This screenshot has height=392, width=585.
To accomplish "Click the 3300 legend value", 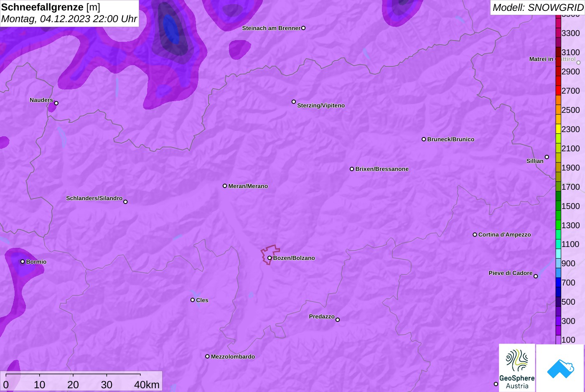I will 570,33.
